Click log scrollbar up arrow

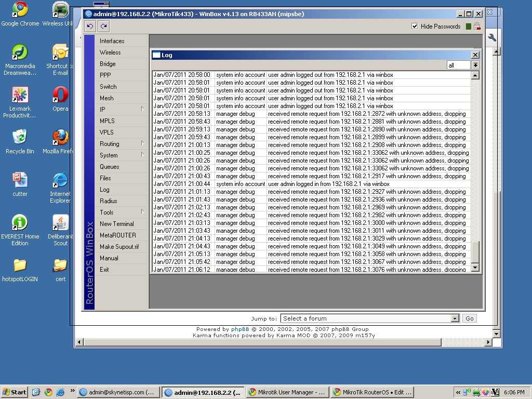coord(475,75)
